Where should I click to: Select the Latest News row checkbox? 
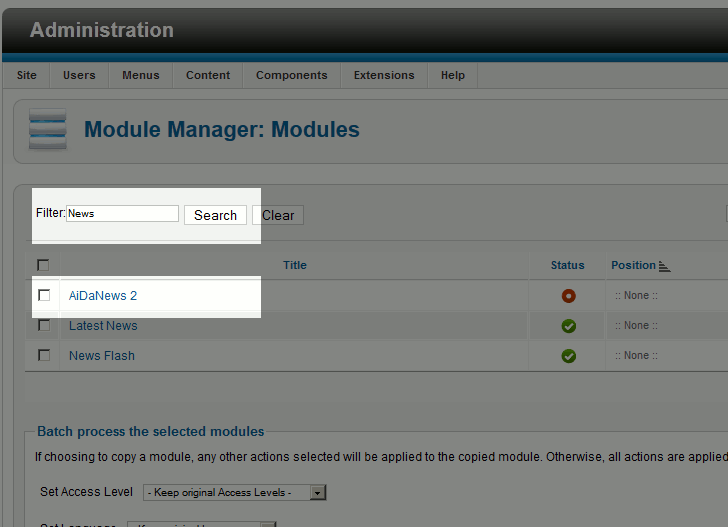pos(44,326)
